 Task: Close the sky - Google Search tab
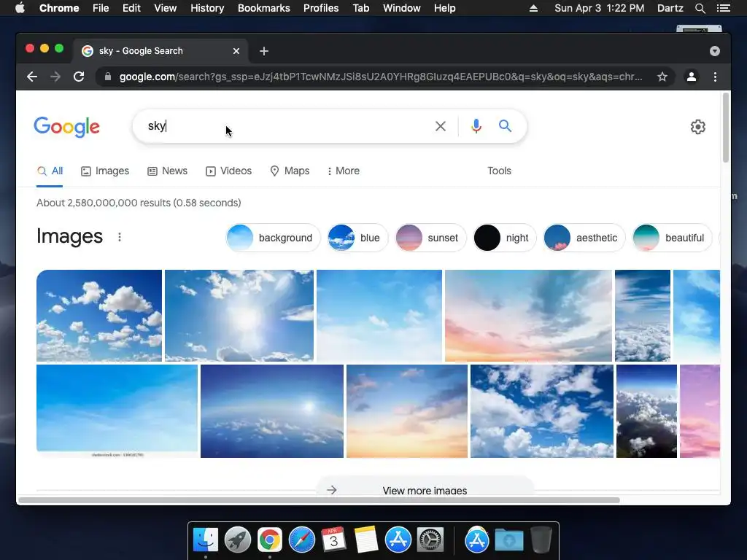click(236, 51)
